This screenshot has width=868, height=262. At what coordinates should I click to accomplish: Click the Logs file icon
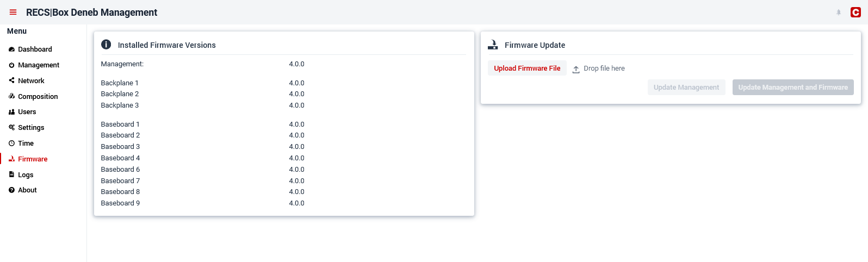(11, 174)
